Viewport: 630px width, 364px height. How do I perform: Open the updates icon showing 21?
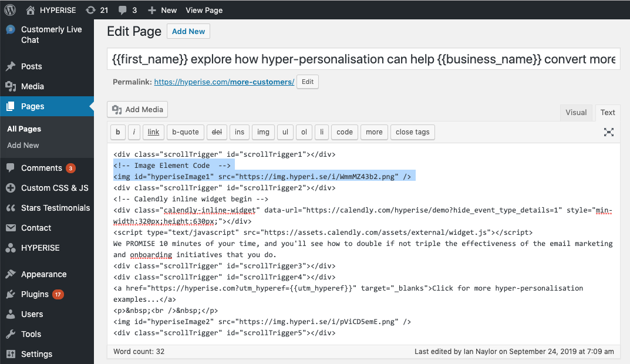click(97, 10)
